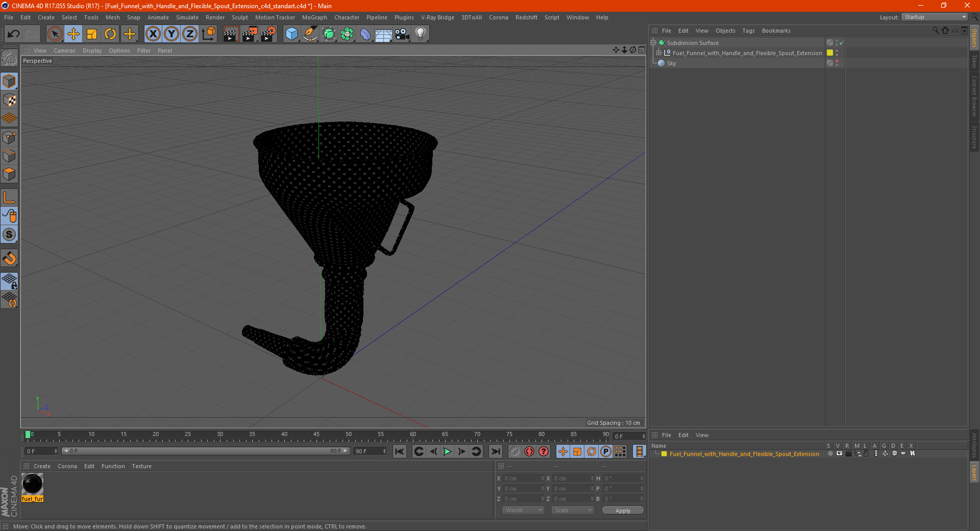Toggle X axis lock
Screen dimensions: 980x531
[153, 34]
